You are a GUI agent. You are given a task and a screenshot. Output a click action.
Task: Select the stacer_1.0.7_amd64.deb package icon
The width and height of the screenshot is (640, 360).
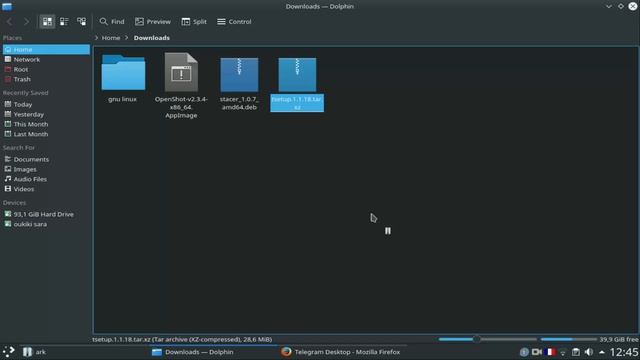(x=239, y=74)
